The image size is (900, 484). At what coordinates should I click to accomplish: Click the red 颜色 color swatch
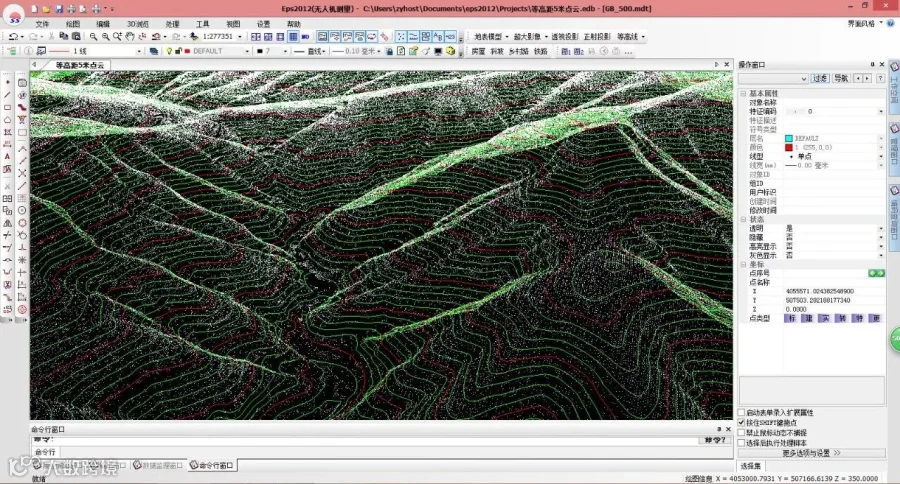click(789, 148)
